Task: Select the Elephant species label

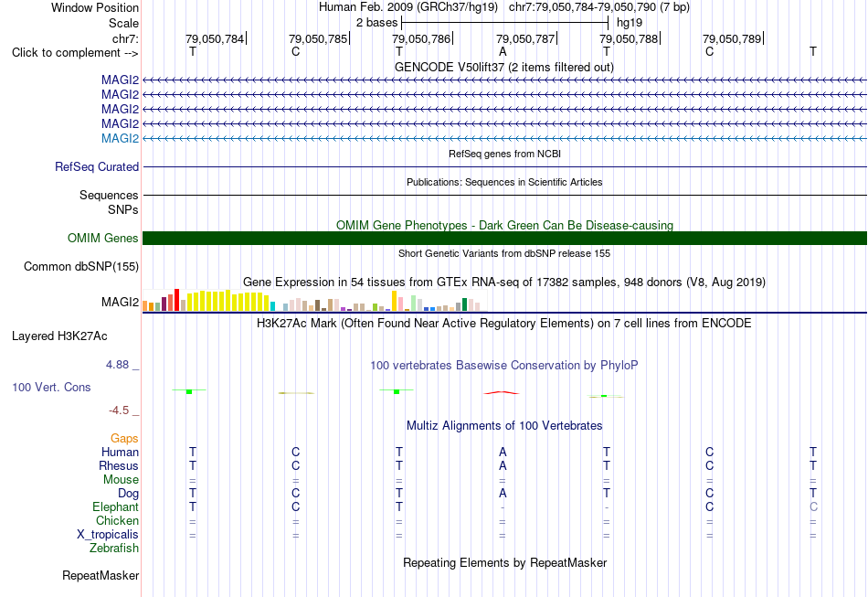Action: [x=116, y=506]
